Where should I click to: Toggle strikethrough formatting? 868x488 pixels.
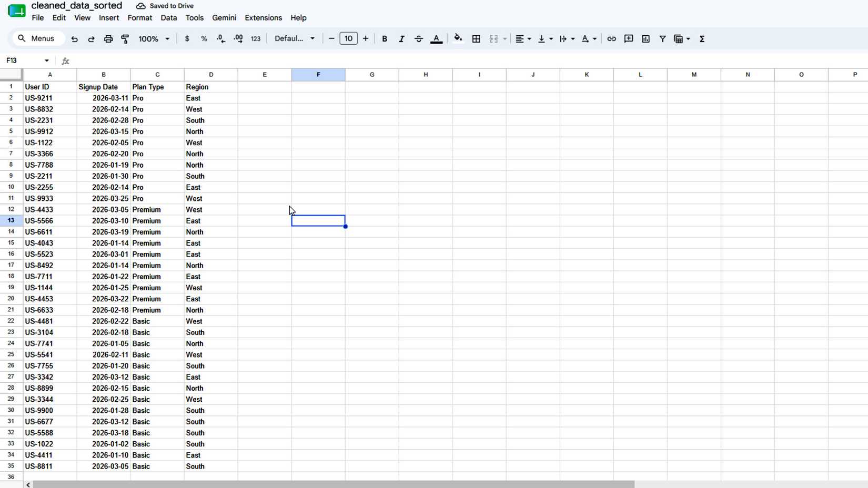419,39
